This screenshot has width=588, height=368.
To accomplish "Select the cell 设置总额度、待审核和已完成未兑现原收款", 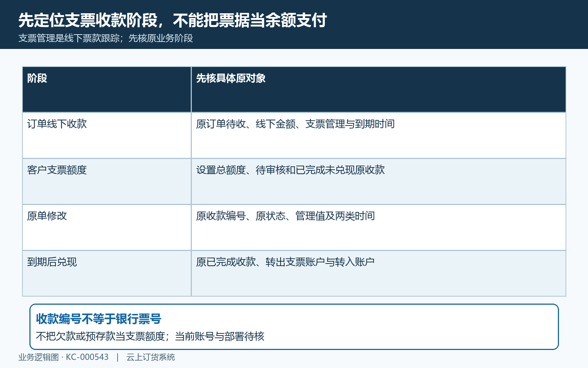I will click(379, 181).
